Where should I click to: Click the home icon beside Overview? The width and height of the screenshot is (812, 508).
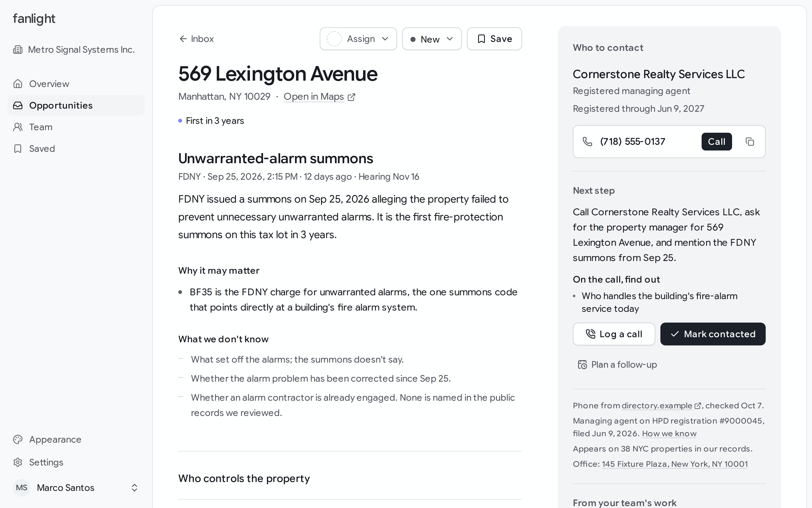18,84
